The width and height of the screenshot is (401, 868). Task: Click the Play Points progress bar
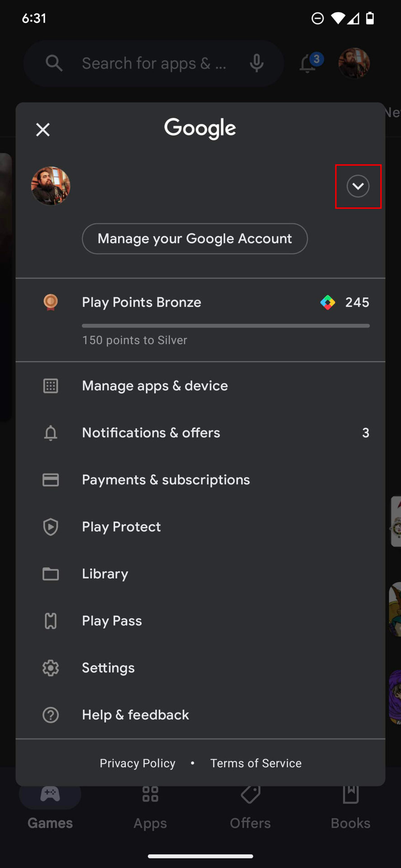pyautogui.click(x=226, y=325)
